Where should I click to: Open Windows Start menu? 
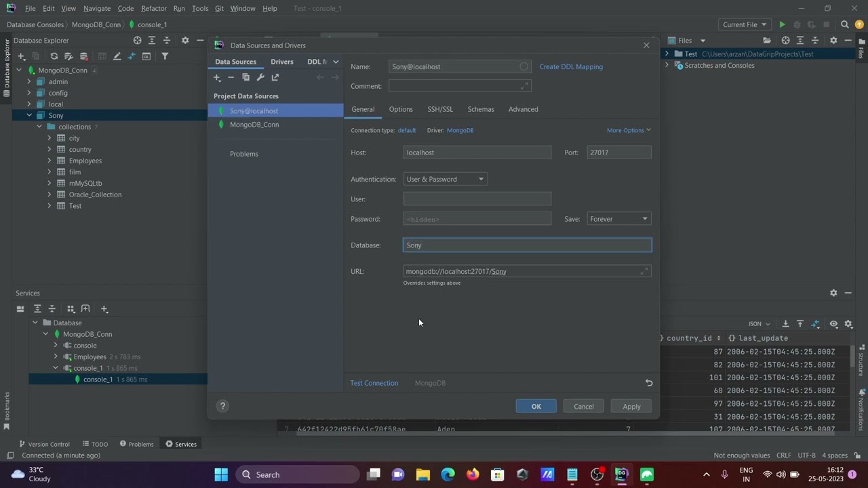coord(221,474)
